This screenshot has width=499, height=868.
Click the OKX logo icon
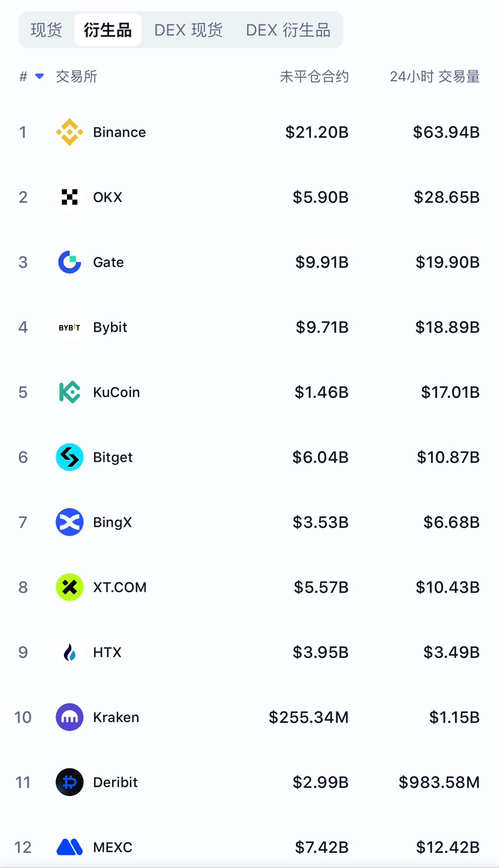[x=69, y=197]
